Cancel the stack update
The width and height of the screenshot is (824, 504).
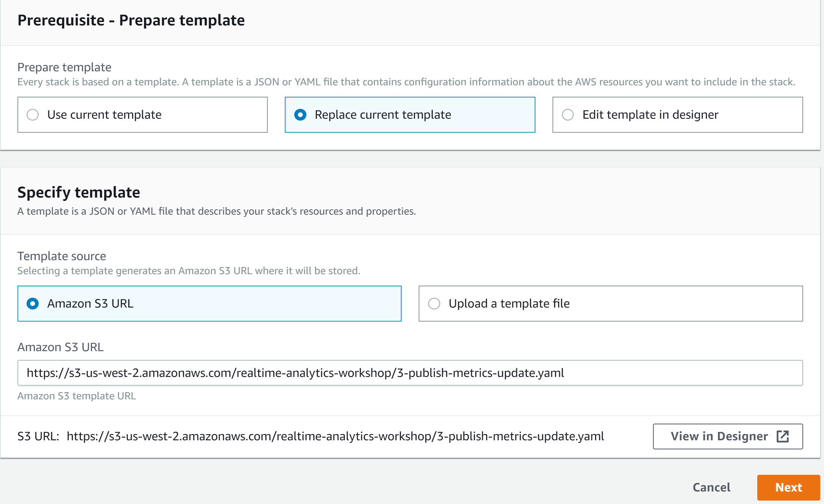coord(711,487)
